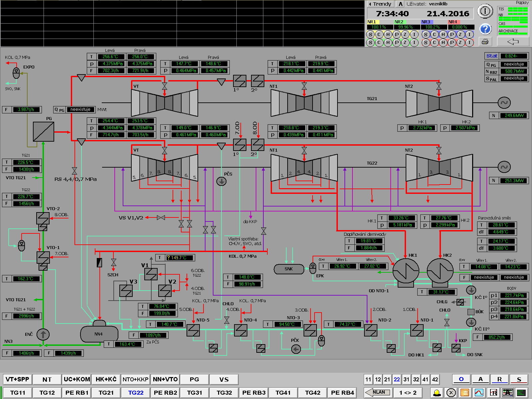
Task: Click the 1 <> 2 switch button
Action: pos(408,393)
